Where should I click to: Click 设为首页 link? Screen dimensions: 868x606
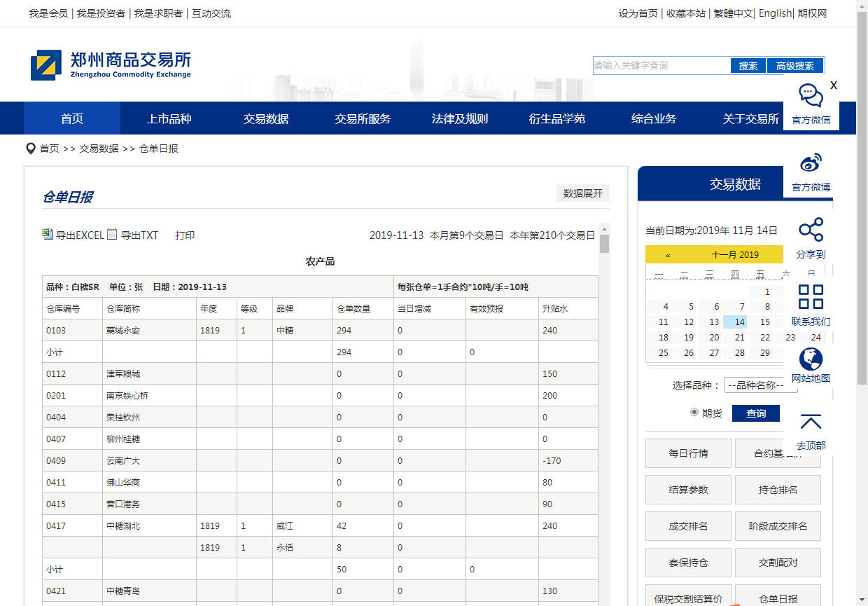(x=638, y=13)
